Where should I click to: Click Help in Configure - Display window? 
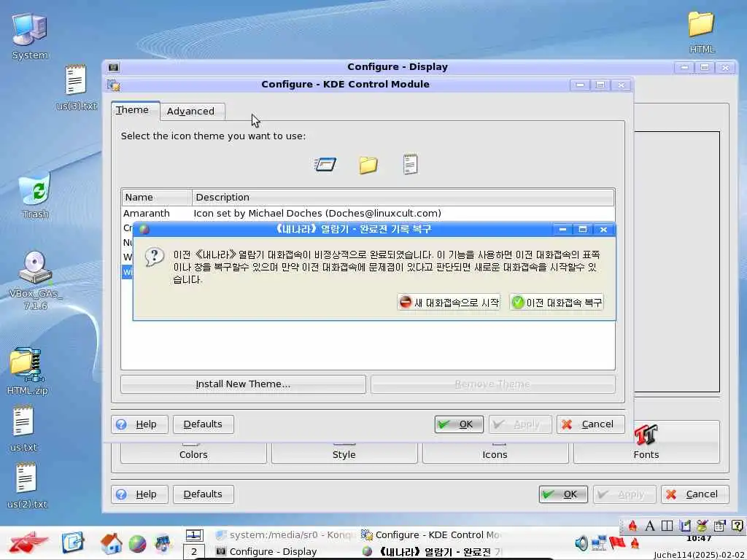(139, 494)
